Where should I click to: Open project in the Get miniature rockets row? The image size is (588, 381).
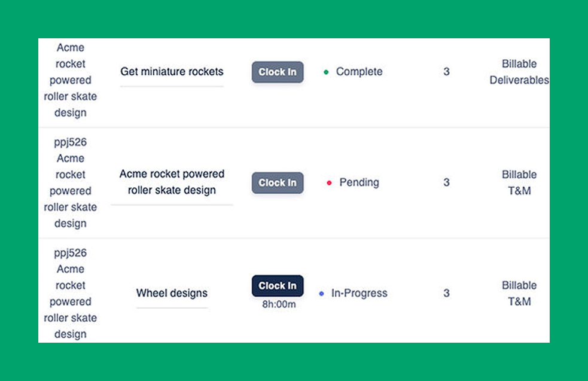coord(71,80)
